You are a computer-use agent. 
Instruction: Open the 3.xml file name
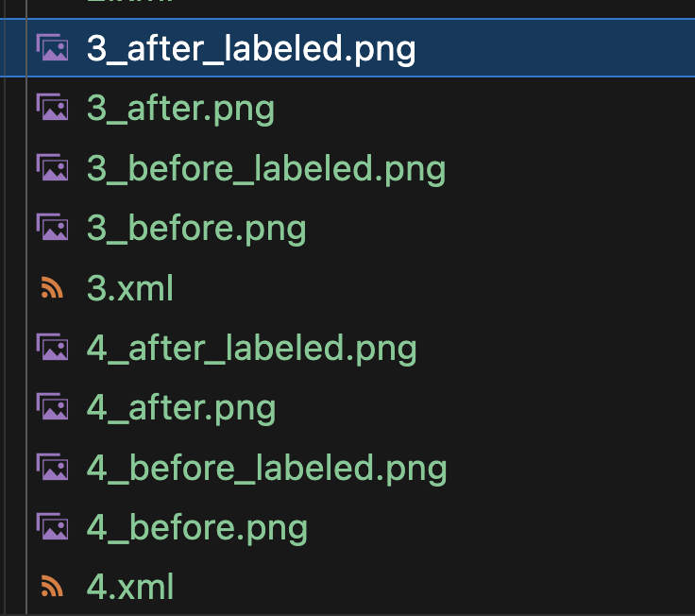coord(130,288)
